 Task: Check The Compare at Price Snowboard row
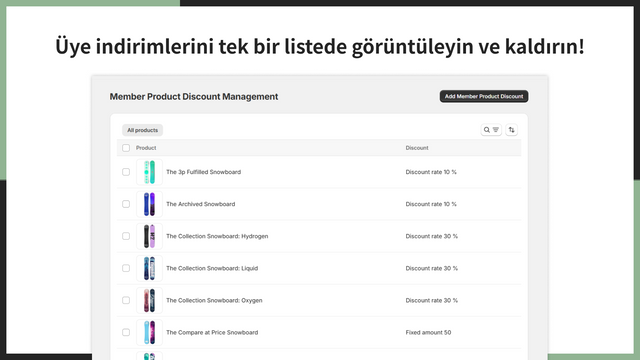126,332
